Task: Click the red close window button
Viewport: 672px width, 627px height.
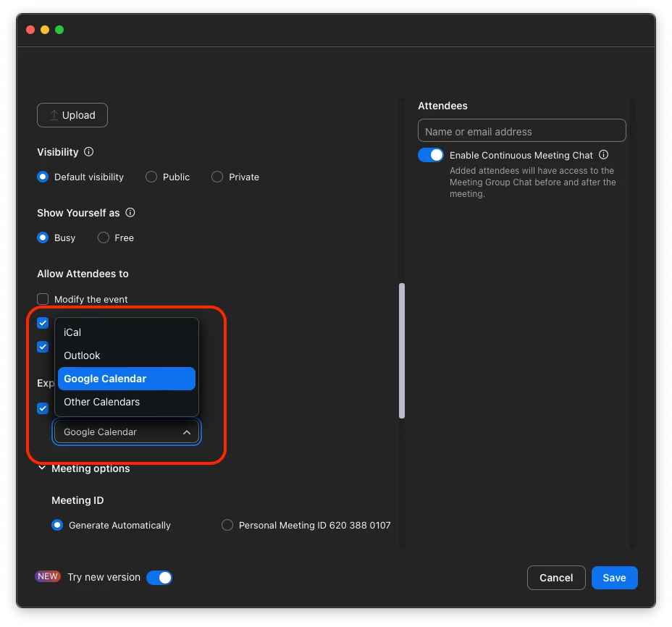Action: tap(30, 30)
